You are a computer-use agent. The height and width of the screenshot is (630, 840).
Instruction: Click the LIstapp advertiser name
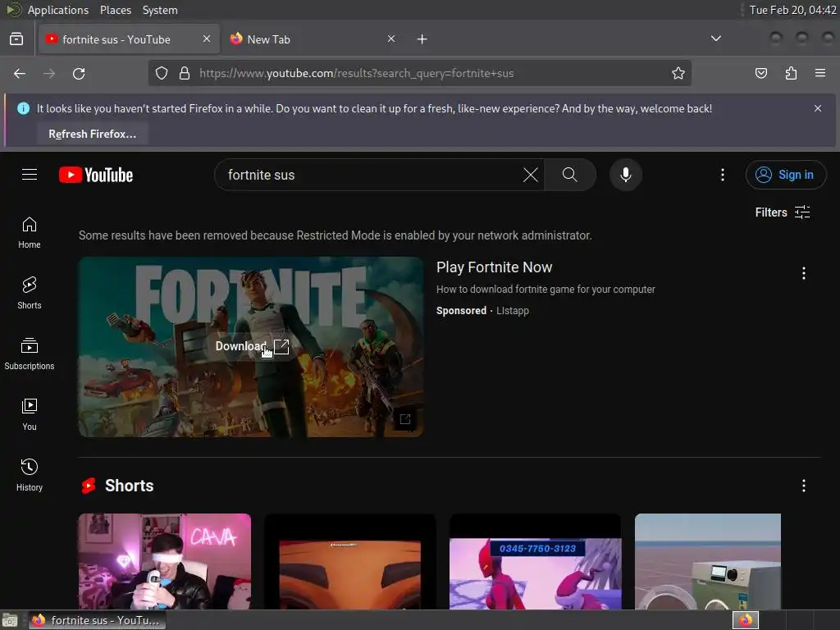(x=512, y=311)
